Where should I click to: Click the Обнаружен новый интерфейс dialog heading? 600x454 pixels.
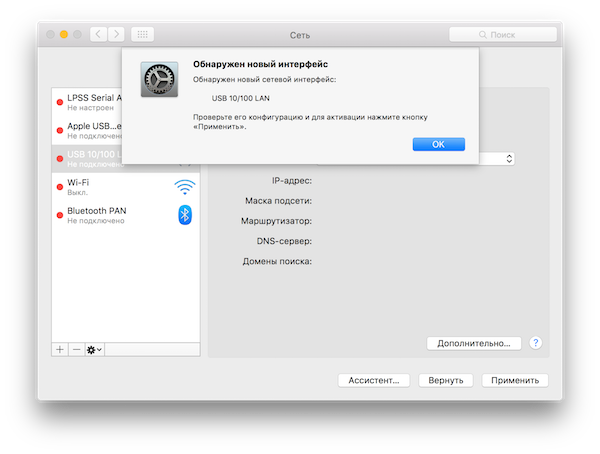click(260, 64)
